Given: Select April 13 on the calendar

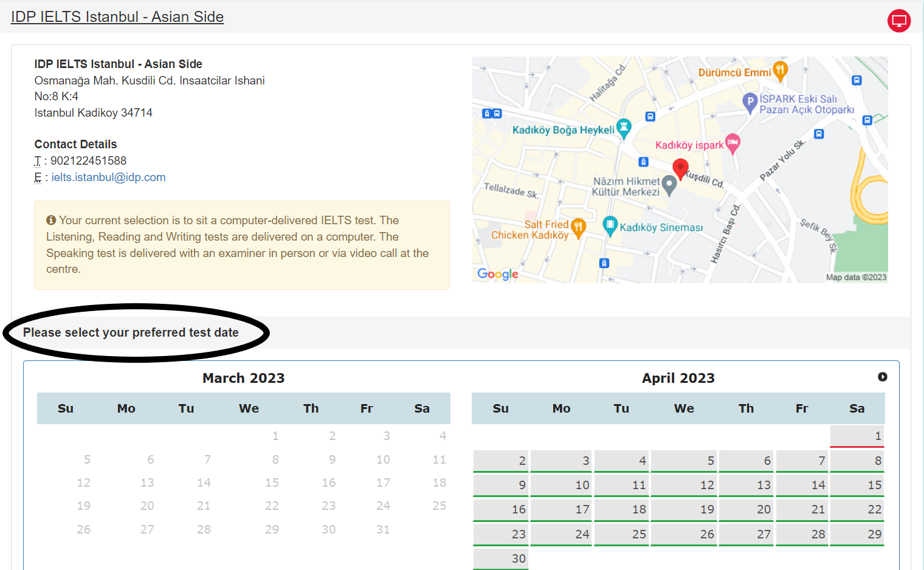Looking at the screenshot, I should coord(746,486).
